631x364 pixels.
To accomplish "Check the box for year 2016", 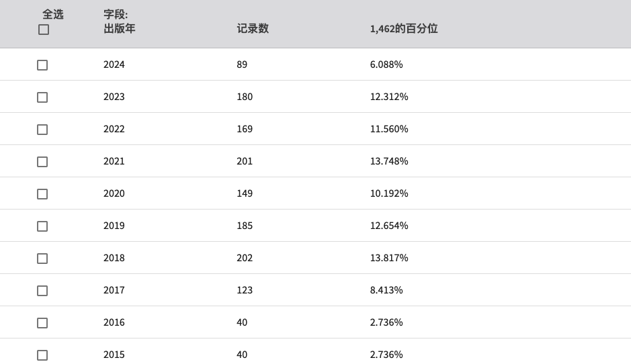I will pyautogui.click(x=42, y=323).
